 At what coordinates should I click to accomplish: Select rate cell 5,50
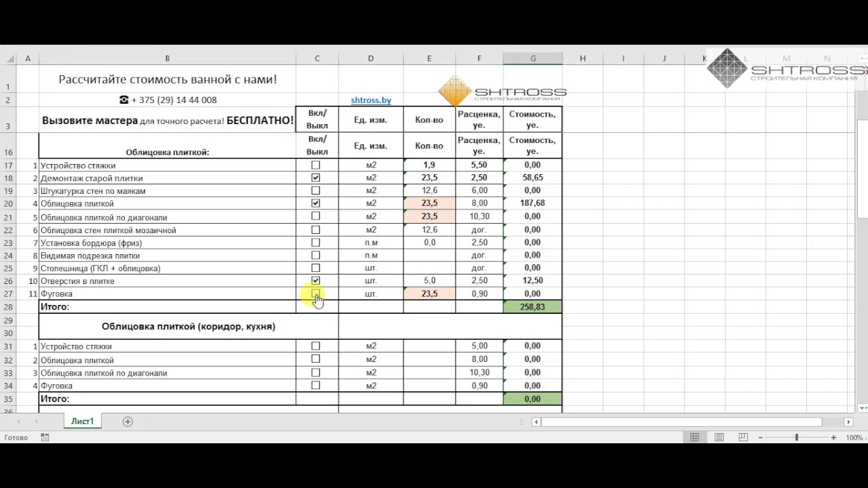click(479, 165)
